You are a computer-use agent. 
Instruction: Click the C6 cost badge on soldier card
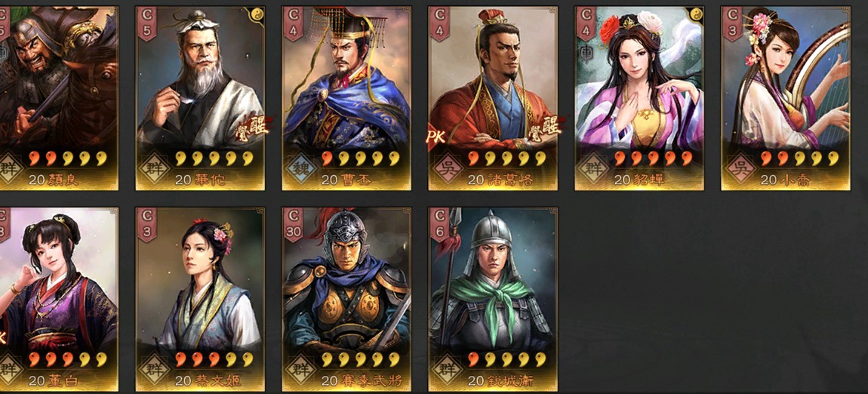click(439, 224)
